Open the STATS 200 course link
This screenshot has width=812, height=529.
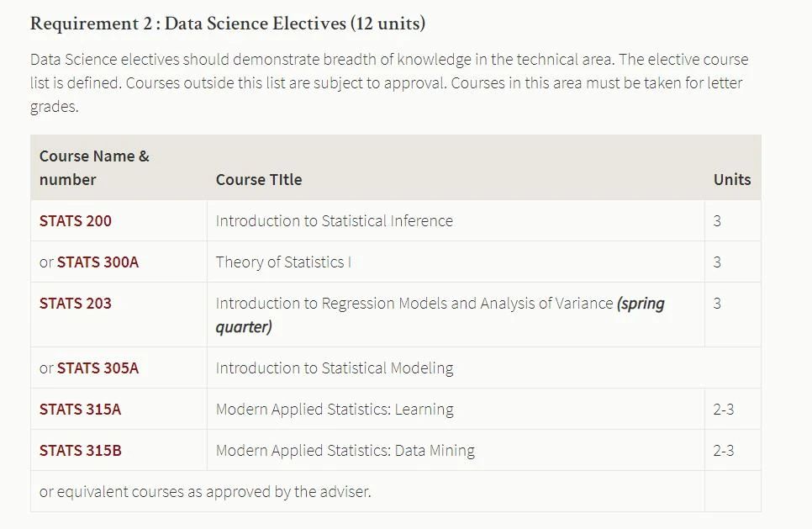coord(76,220)
